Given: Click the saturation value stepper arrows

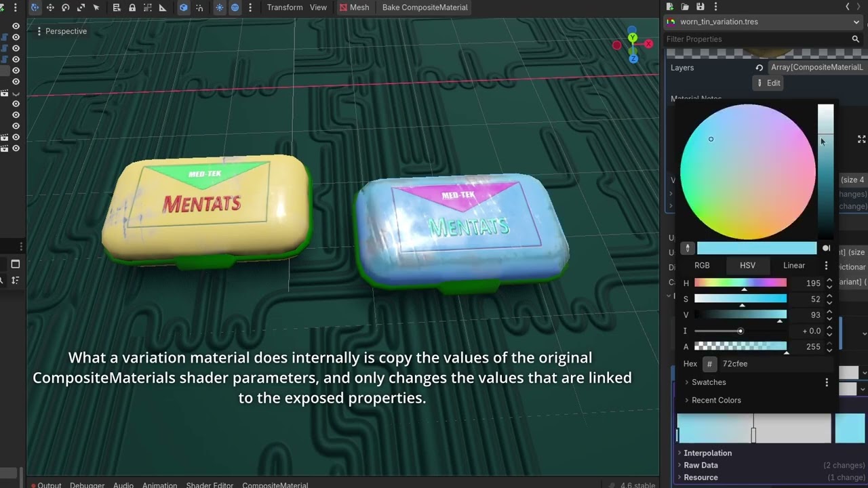Looking at the screenshot, I should pos(829,299).
